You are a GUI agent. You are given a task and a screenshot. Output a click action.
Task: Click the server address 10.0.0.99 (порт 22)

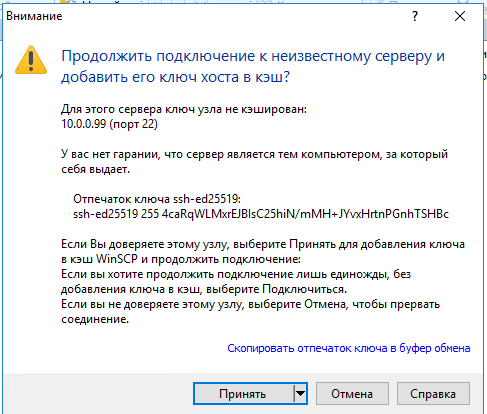[x=109, y=124]
